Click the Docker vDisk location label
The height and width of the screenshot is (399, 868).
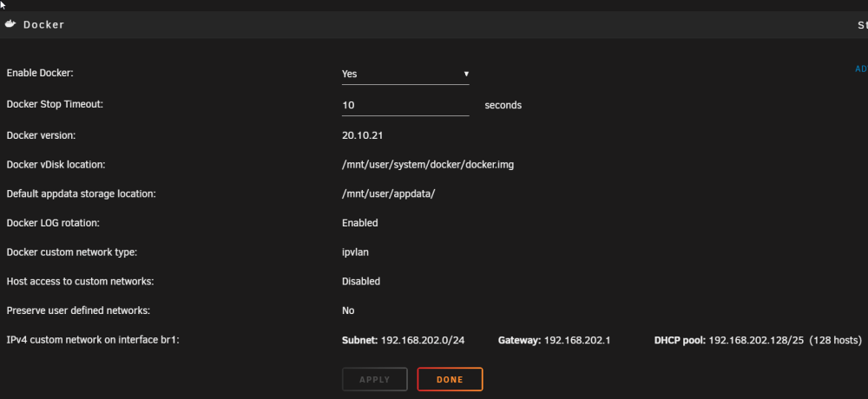(56, 165)
